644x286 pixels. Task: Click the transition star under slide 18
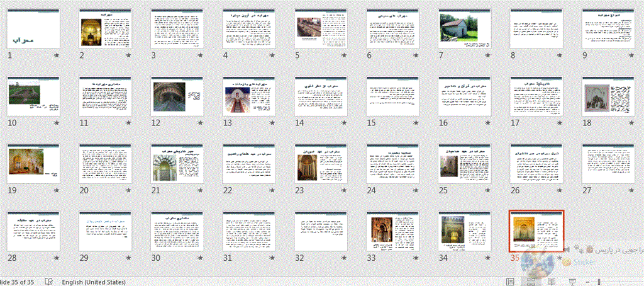click(630, 122)
